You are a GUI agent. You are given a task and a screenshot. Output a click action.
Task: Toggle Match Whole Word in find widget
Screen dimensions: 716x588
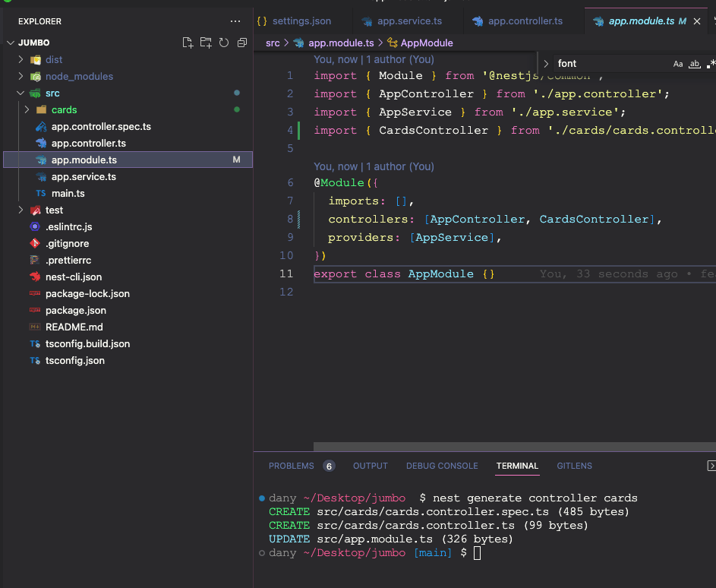tap(694, 64)
